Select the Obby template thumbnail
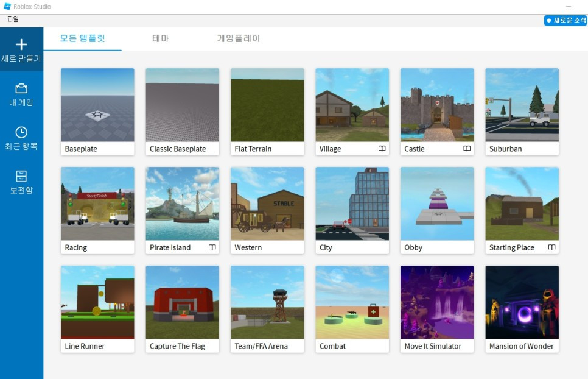 (437, 204)
